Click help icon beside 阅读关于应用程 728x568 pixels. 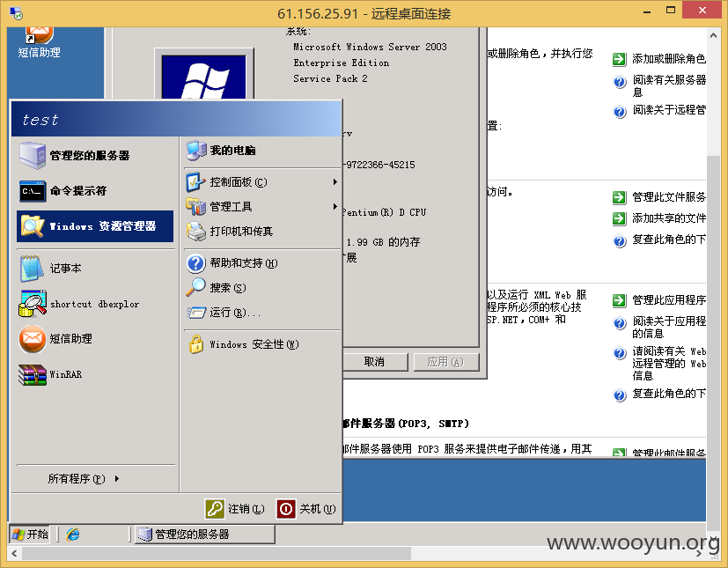click(x=620, y=323)
